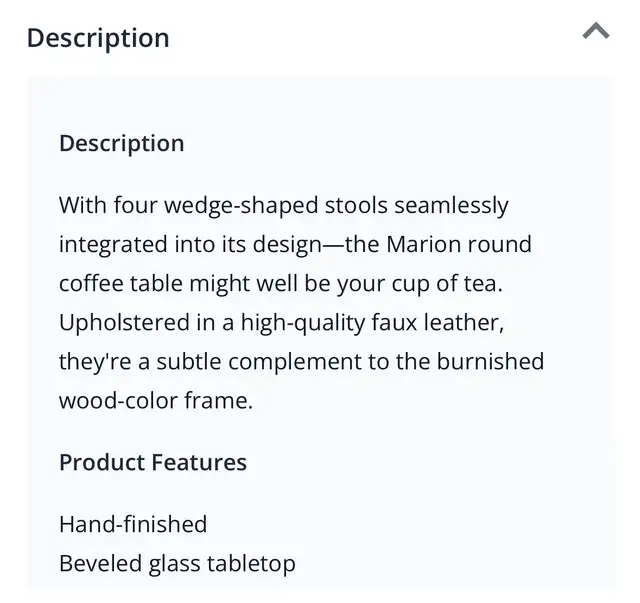Collapse the Description section chevron
The width and height of the screenshot is (640, 603).
pos(596,31)
